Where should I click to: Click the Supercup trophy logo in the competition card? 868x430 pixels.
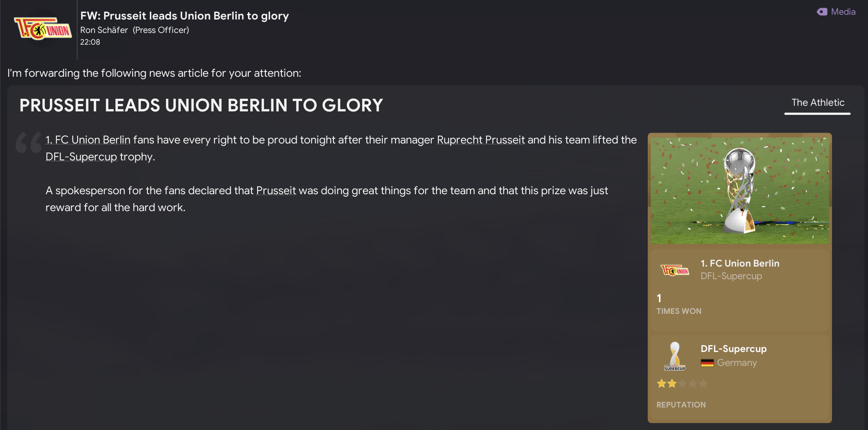[x=675, y=356]
